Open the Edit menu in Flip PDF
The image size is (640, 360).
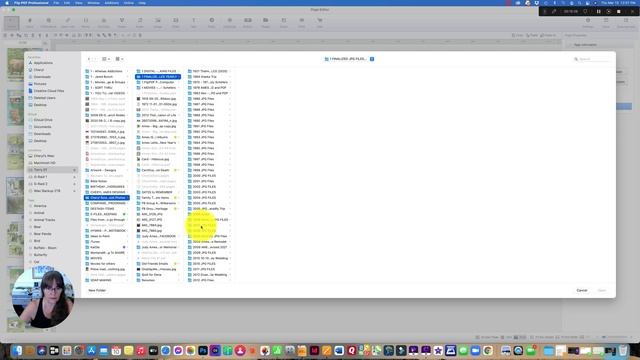click(x=67, y=2)
